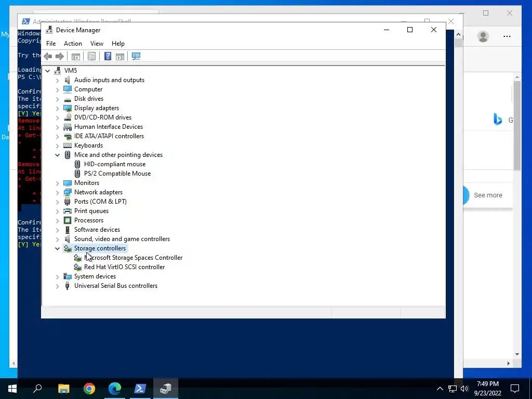Open the Action menu
The image size is (532, 399).
pos(73,44)
